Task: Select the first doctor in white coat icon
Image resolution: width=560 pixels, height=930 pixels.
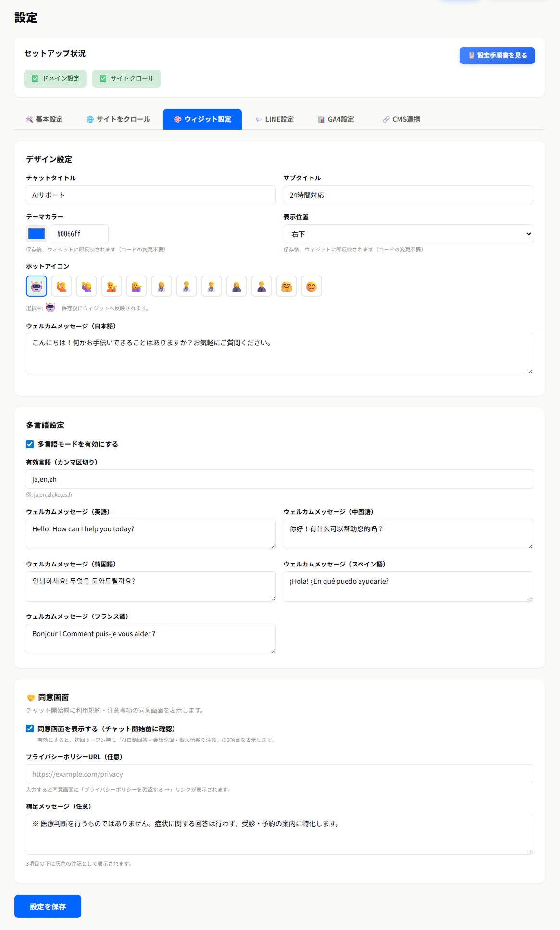Action: coord(162,287)
